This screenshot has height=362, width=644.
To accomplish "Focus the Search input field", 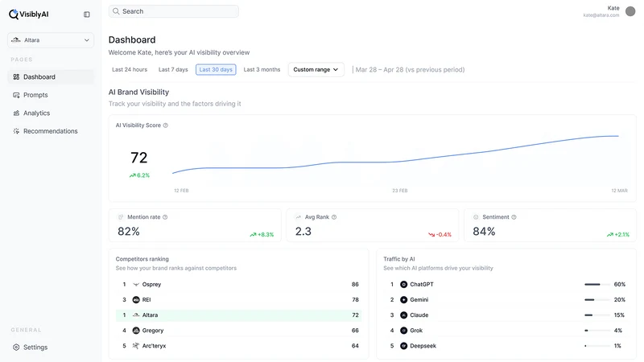I will point(173,11).
